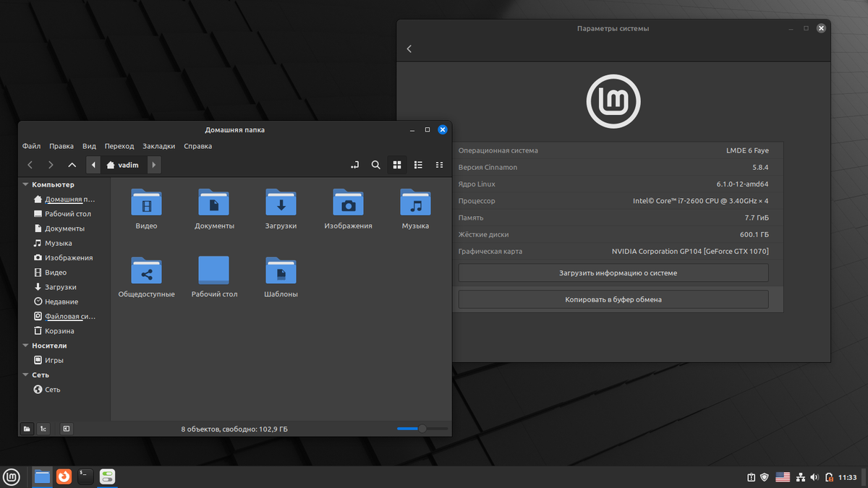
Task: Select the Шаблоны folder icon
Action: (x=281, y=270)
